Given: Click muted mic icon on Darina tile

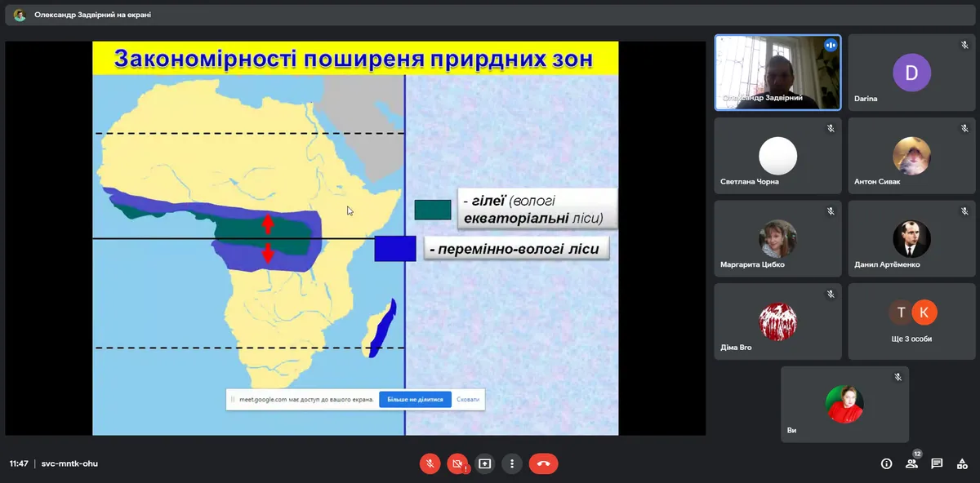Looking at the screenshot, I should coord(964,45).
